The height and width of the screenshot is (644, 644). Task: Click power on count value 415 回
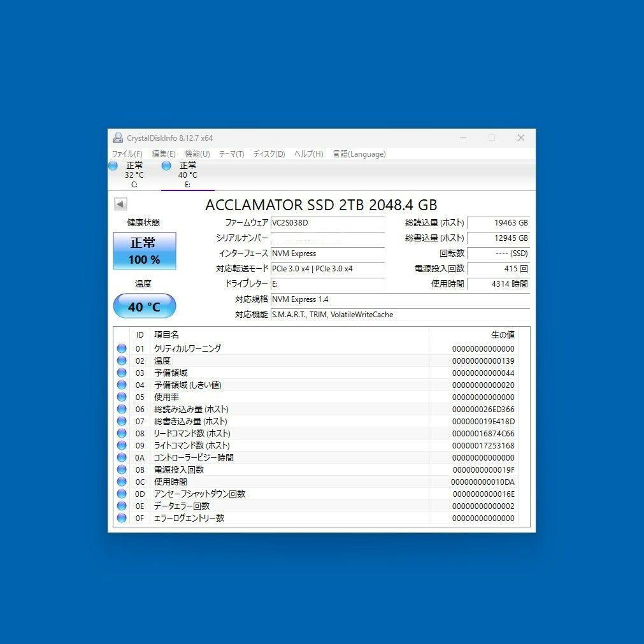click(x=499, y=269)
